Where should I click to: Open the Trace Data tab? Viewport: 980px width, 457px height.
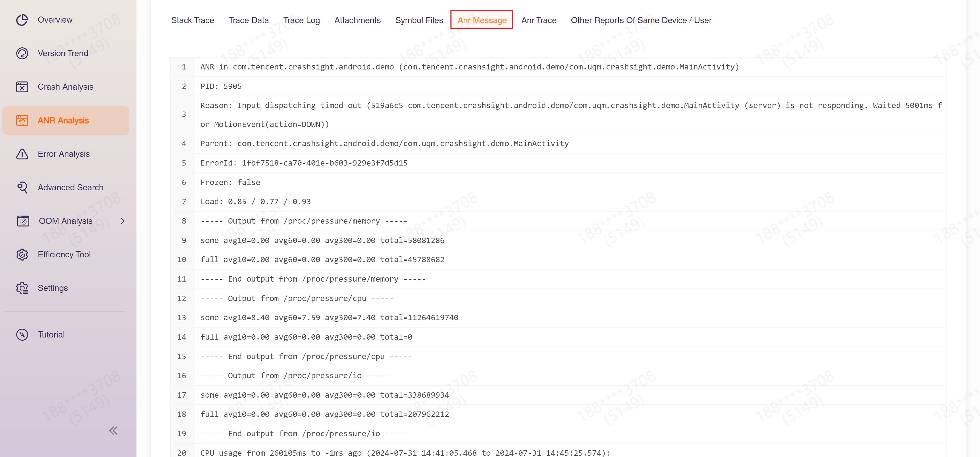248,20
